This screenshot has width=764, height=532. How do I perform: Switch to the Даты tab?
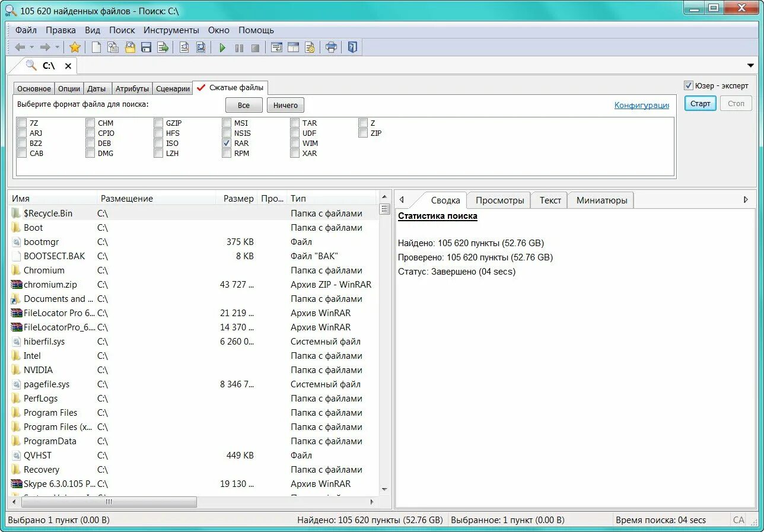coord(97,88)
